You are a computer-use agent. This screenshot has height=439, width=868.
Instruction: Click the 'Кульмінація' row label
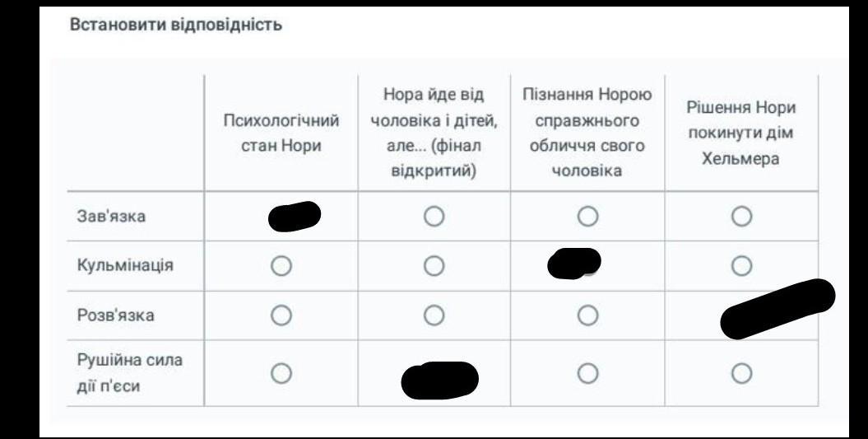tap(124, 266)
